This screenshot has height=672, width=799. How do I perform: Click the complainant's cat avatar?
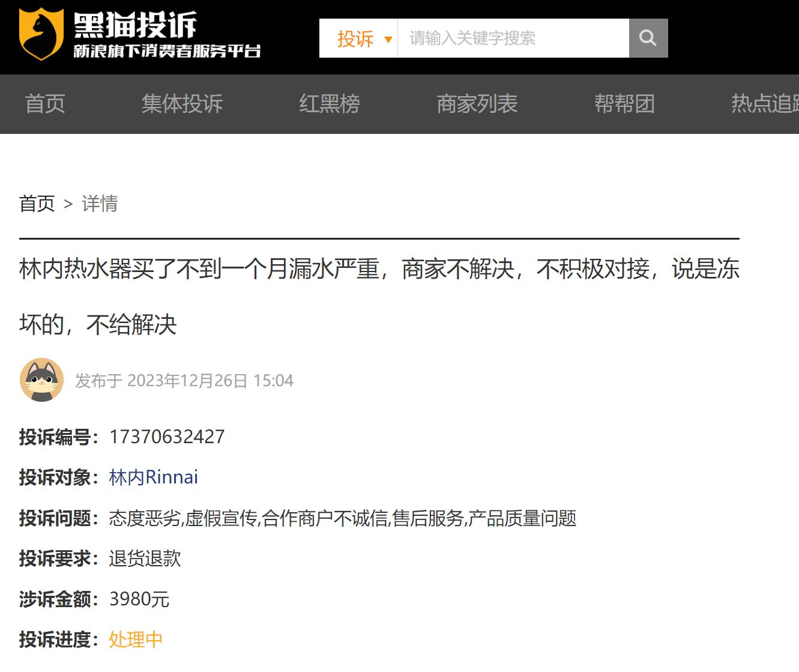coord(41,380)
